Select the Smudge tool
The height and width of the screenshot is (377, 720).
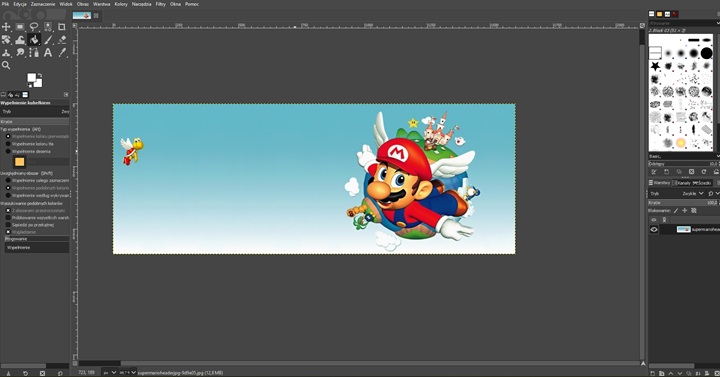(20, 53)
